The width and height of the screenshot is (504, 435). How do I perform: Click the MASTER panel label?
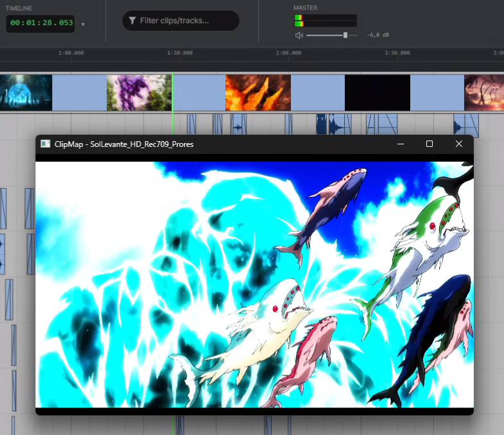pyautogui.click(x=305, y=8)
